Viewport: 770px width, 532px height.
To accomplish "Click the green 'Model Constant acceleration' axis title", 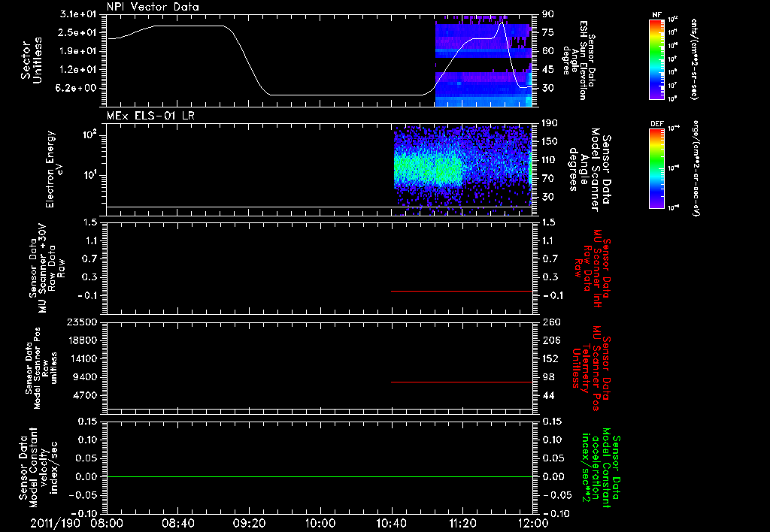I will point(601,468).
